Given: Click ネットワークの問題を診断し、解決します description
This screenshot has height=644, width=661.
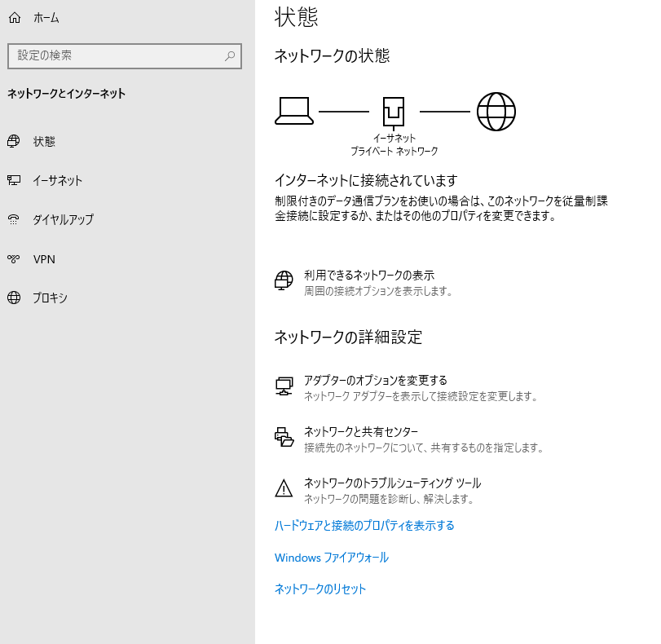Looking at the screenshot, I should [389, 499].
